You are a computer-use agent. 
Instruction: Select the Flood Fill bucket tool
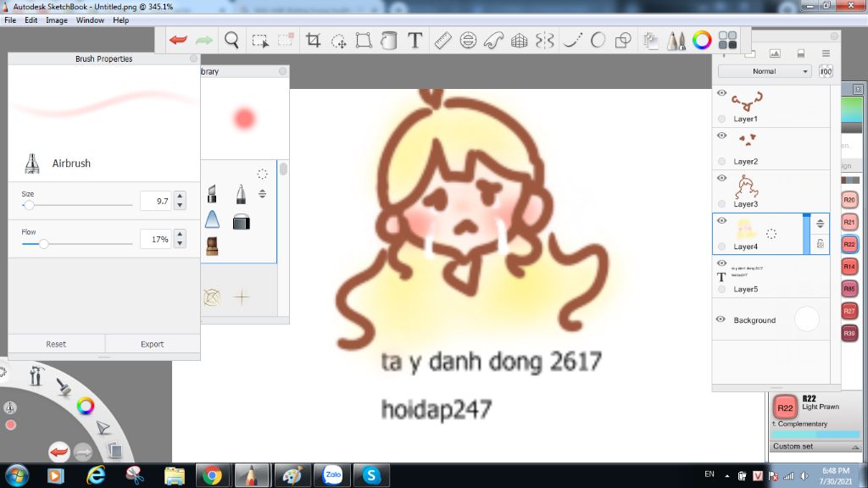click(389, 41)
